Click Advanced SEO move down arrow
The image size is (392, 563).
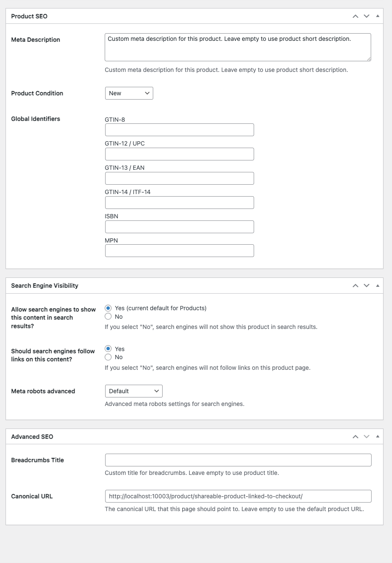tap(366, 437)
